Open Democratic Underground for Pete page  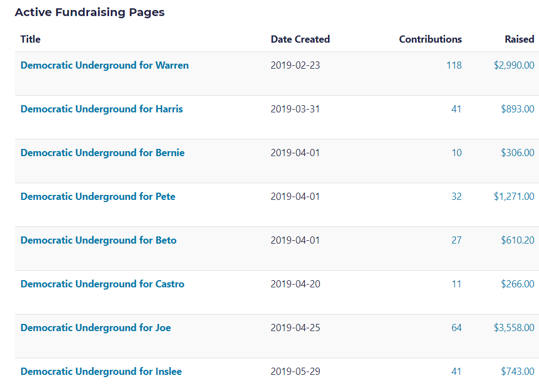[97, 197]
